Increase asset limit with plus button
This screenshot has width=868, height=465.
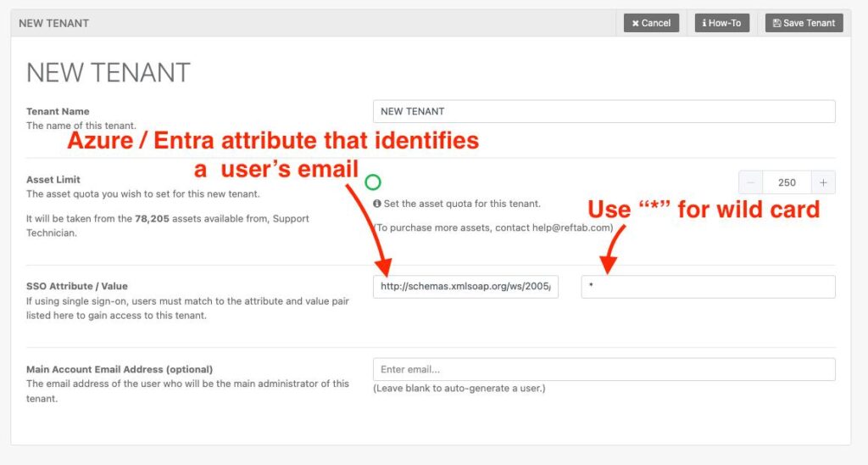coord(823,182)
